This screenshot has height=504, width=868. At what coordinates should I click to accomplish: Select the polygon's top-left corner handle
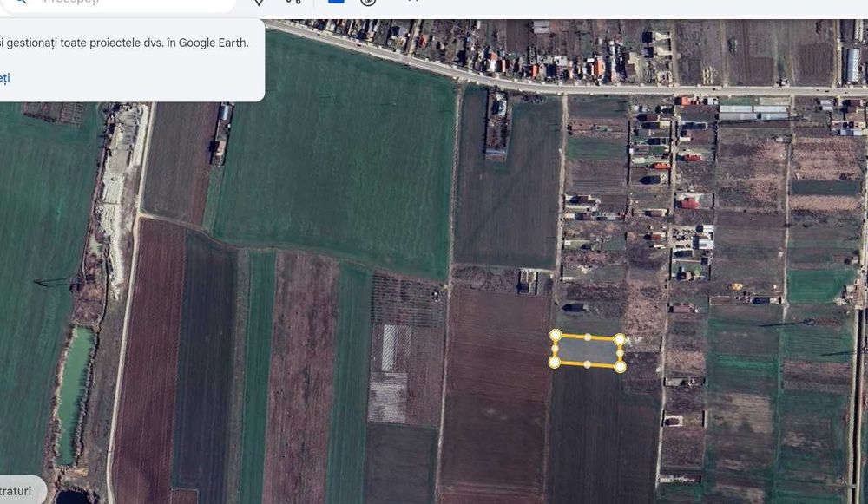(x=556, y=335)
